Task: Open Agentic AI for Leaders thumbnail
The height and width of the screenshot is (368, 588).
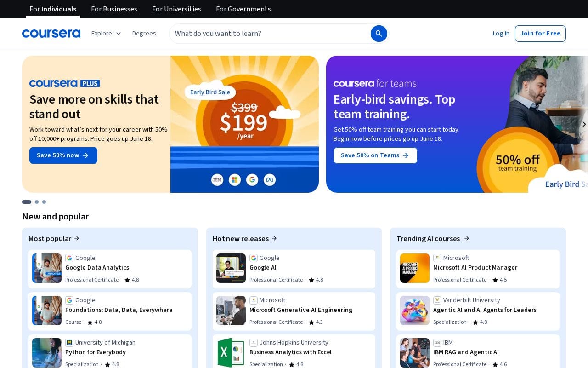Action: [x=415, y=310]
